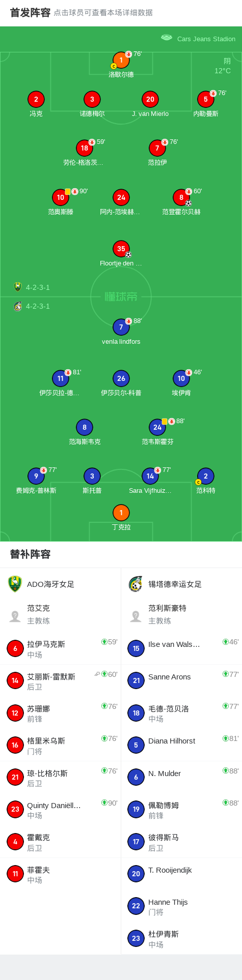The image size is (242, 980).
Task: Open substitute Sanne Arons number 21 entry
Action: click(x=181, y=680)
